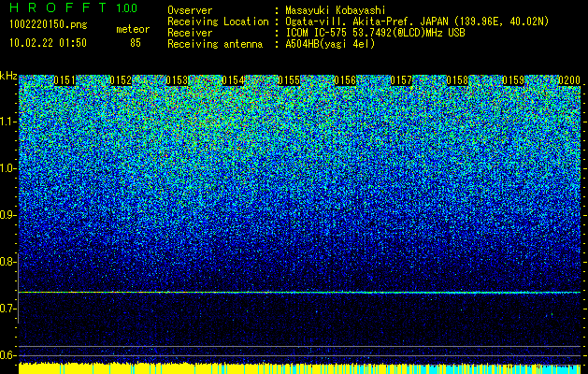This screenshot has height=374, width=588.
Task: Click the 0.8 frequency axis label
Action: (7, 262)
